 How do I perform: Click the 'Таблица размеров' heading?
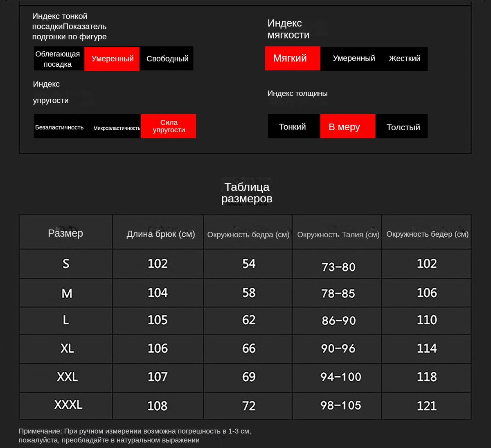247,193
